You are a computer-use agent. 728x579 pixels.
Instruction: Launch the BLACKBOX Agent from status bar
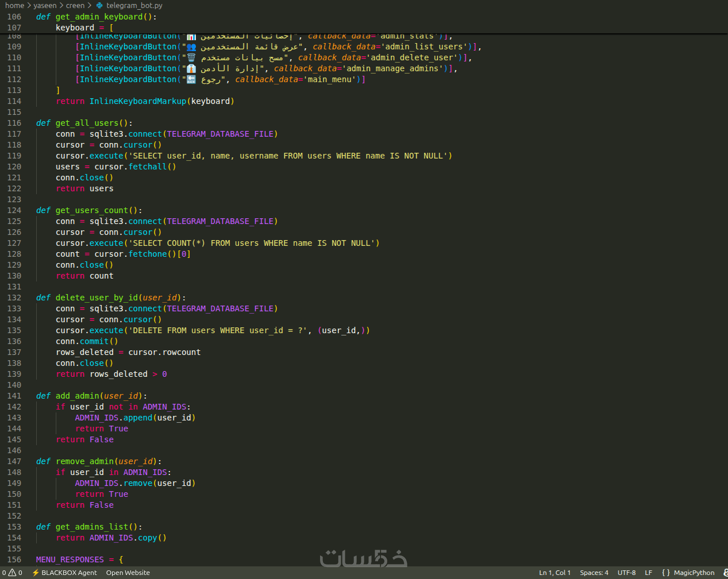64,573
